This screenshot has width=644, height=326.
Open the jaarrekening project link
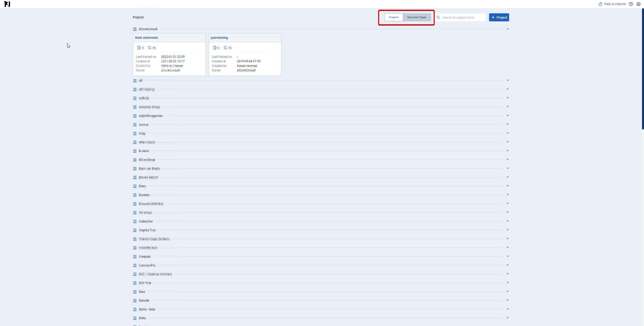pyautogui.click(x=219, y=38)
